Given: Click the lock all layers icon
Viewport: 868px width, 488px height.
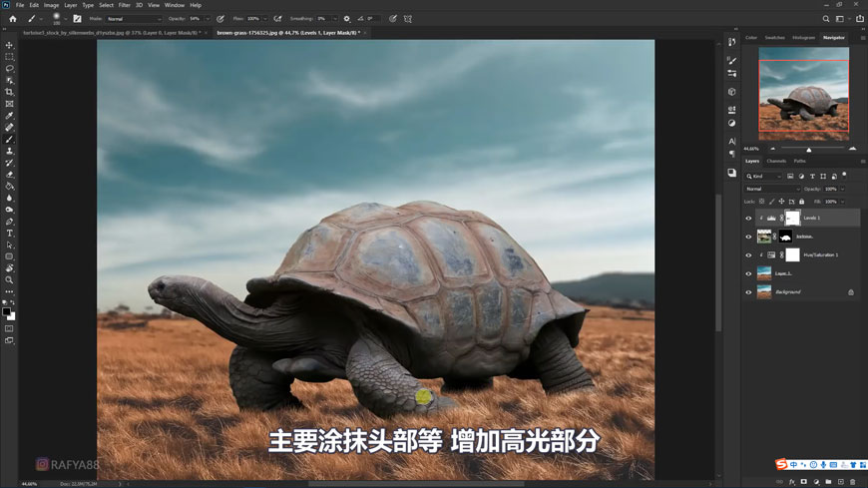Looking at the screenshot, I should tap(801, 202).
